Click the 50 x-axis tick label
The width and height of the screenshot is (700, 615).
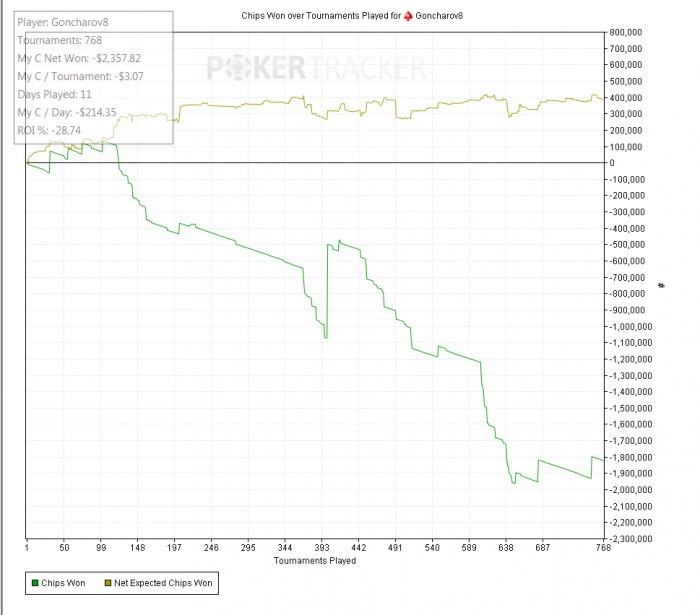pyautogui.click(x=64, y=548)
